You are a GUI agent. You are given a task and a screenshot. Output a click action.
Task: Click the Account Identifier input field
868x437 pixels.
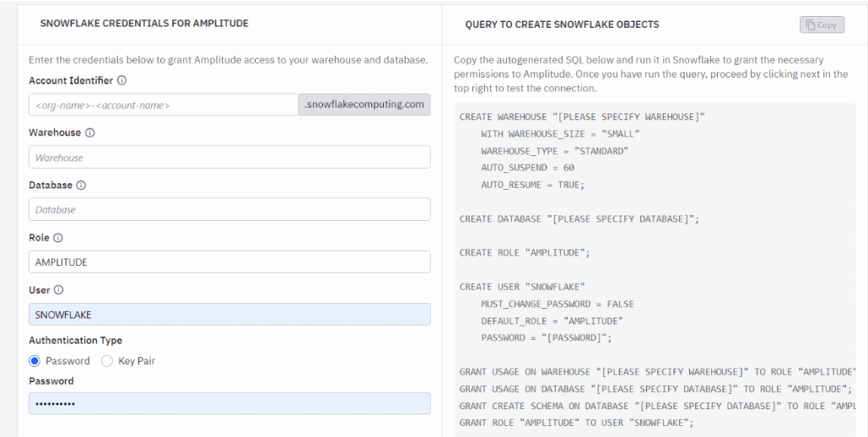pos(163,105)
